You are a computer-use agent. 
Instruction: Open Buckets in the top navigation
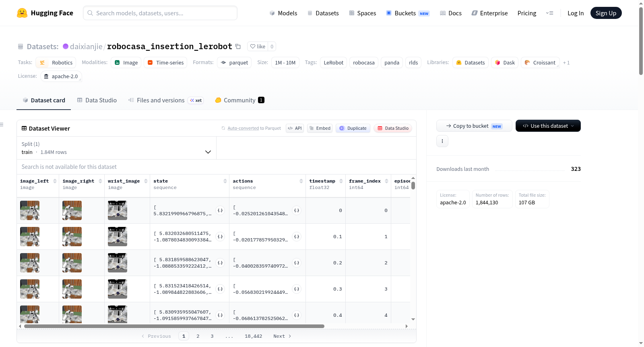click(408, 13)
